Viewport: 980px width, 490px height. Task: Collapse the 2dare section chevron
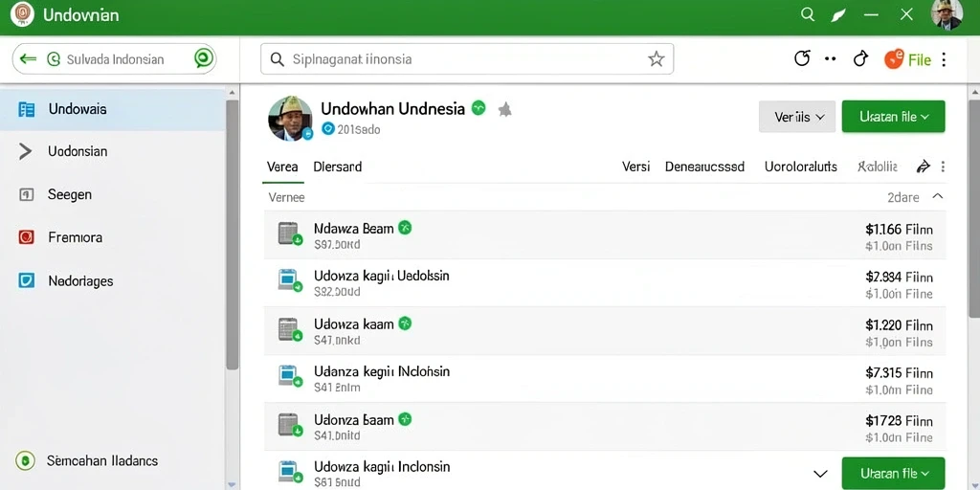[x=938, y=196]
